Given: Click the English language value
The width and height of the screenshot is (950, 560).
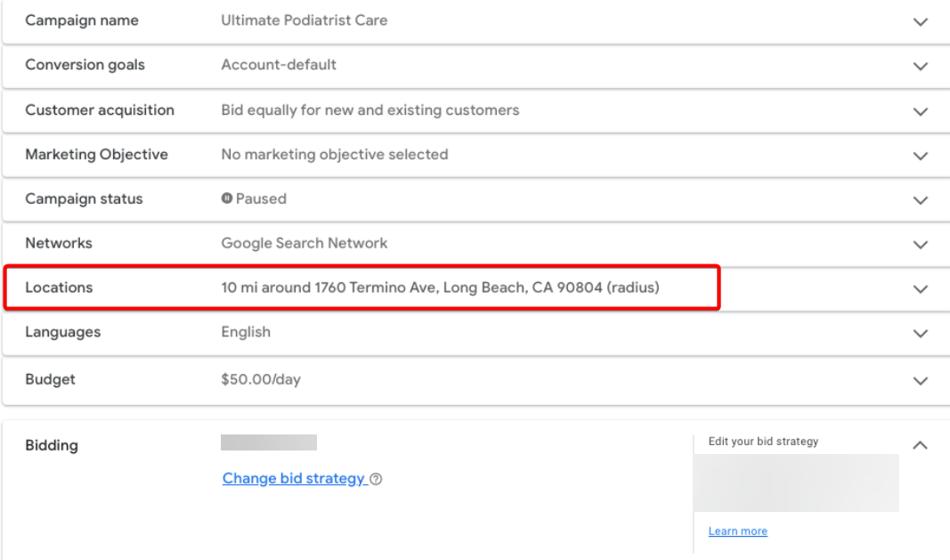Looking at the screenshot, I should (246, 332).
